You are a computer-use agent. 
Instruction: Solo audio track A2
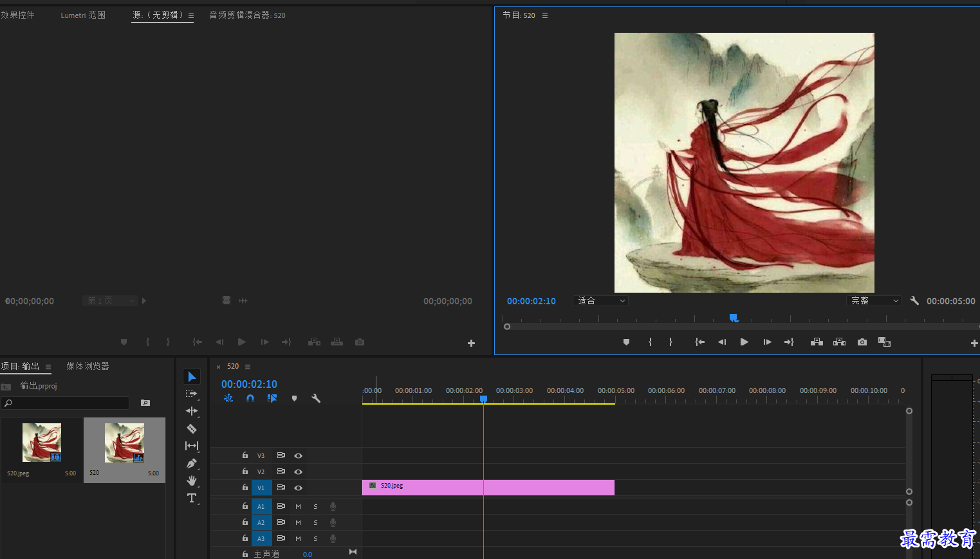click(x=315, y=522)
